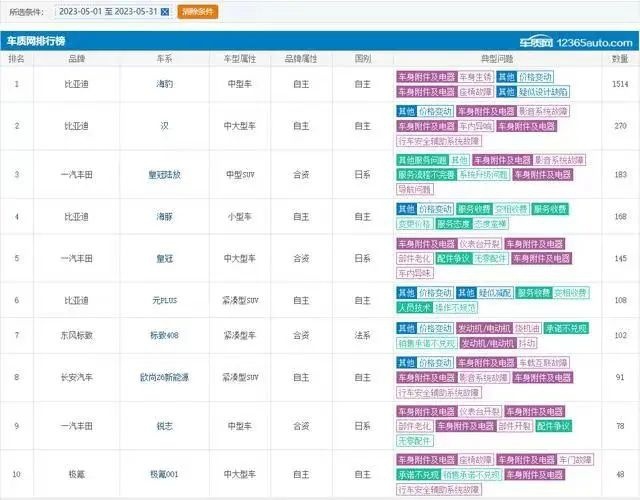Screen dimensions: 640x500
Task: Click the 变更价格 tag in 海豚 row
Action: [415, 224]
